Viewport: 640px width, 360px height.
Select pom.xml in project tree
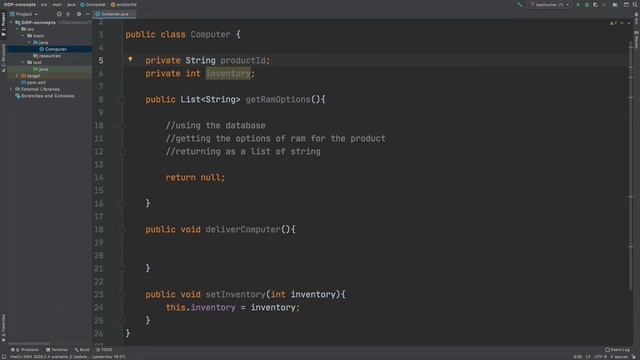33,82
